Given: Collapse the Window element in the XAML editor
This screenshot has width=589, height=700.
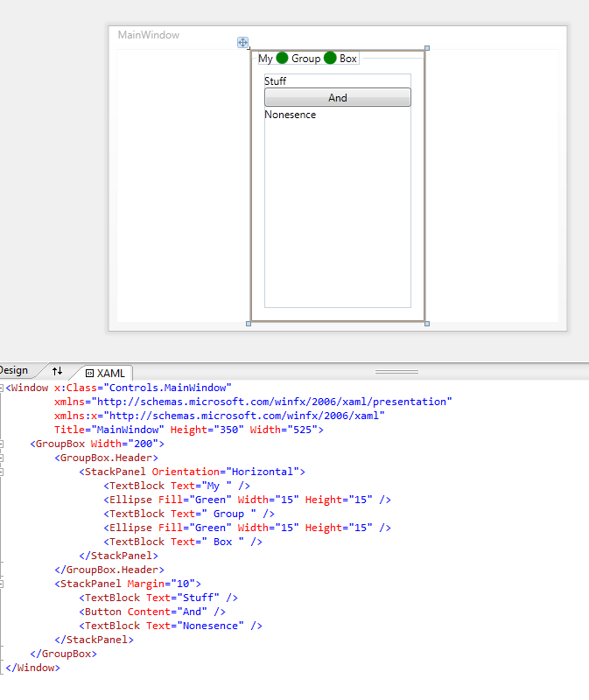Looking at the screenshot, I should click(3, 388).
